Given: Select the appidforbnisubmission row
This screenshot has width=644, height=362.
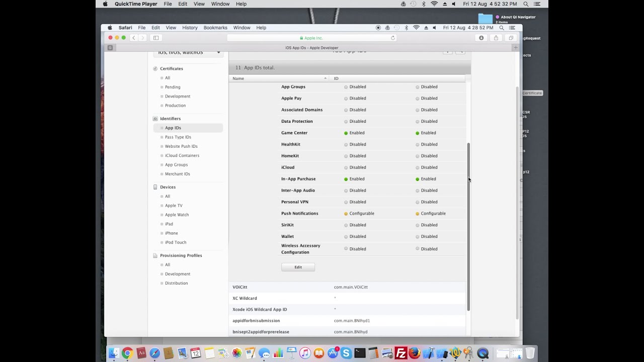Looking at the screenshot, I should pos(347,321).
